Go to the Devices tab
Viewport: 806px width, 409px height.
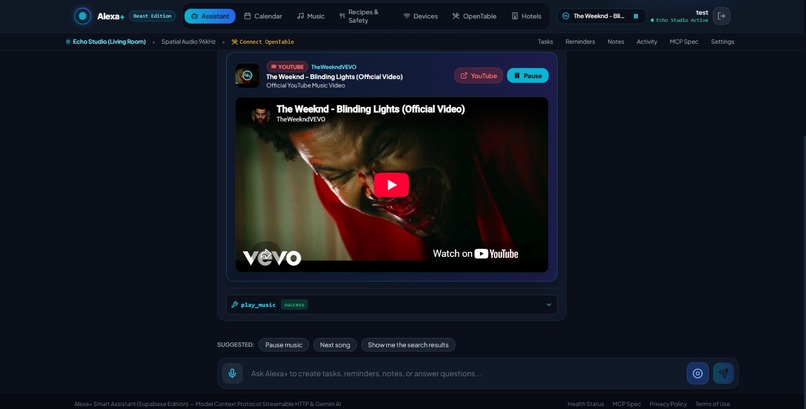(420, 16)
